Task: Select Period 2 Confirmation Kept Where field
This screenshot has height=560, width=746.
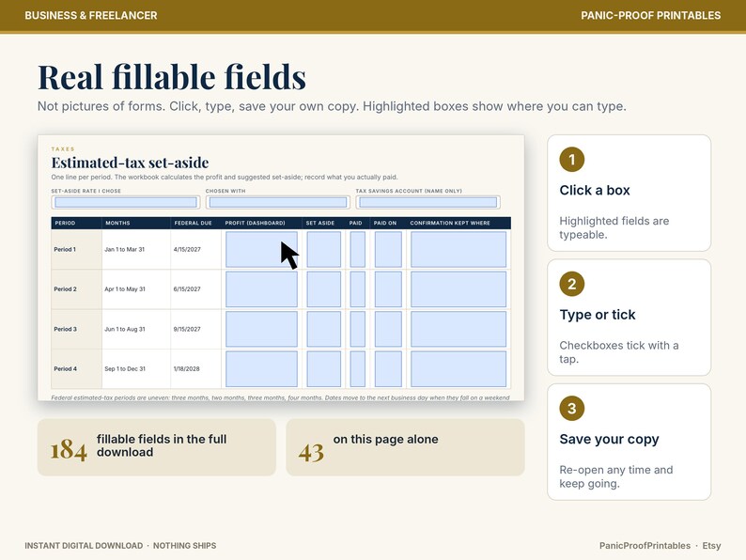Action: pos(458,289)
